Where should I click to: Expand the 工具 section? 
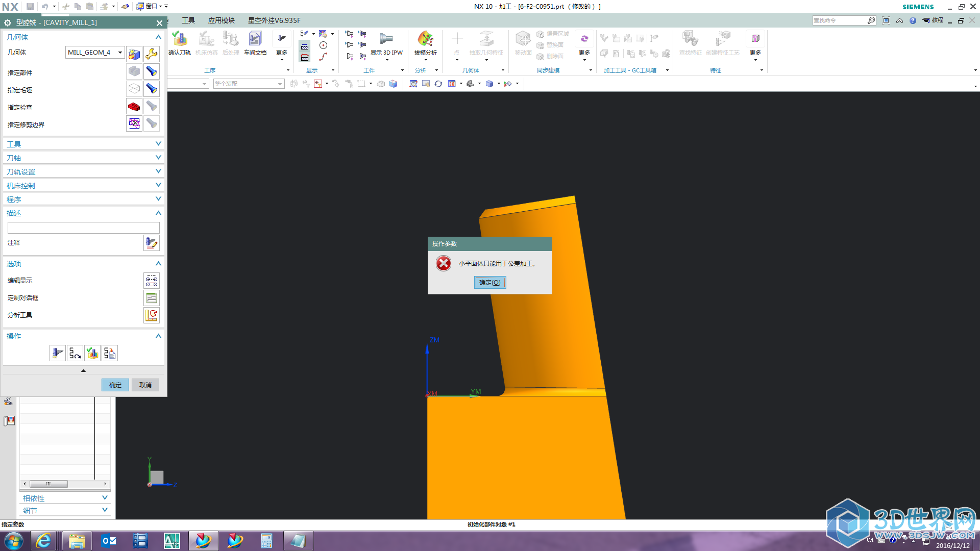point(84,144)
